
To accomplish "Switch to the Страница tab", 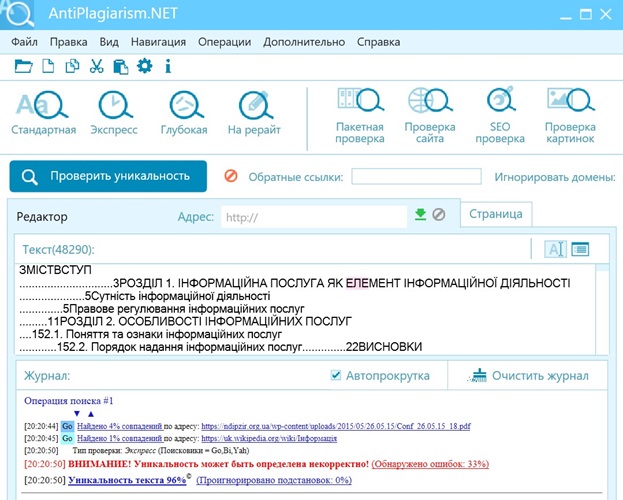I will coord(496,214).
